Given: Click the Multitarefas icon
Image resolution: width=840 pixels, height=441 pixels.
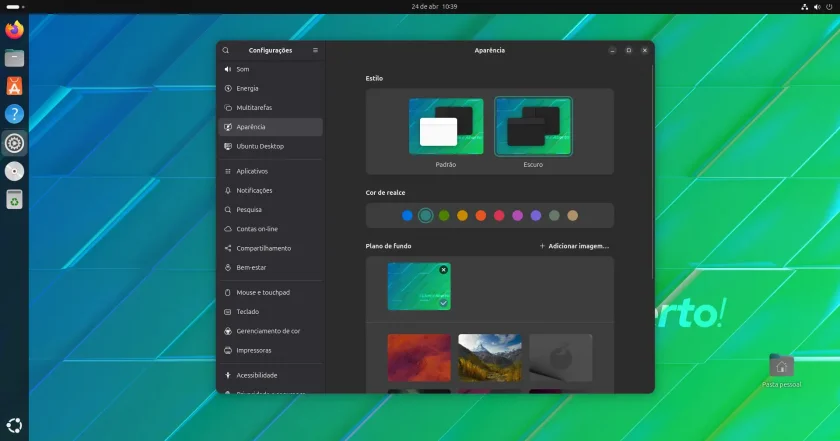Looking at the screenshot, I should tap(228, 108).
